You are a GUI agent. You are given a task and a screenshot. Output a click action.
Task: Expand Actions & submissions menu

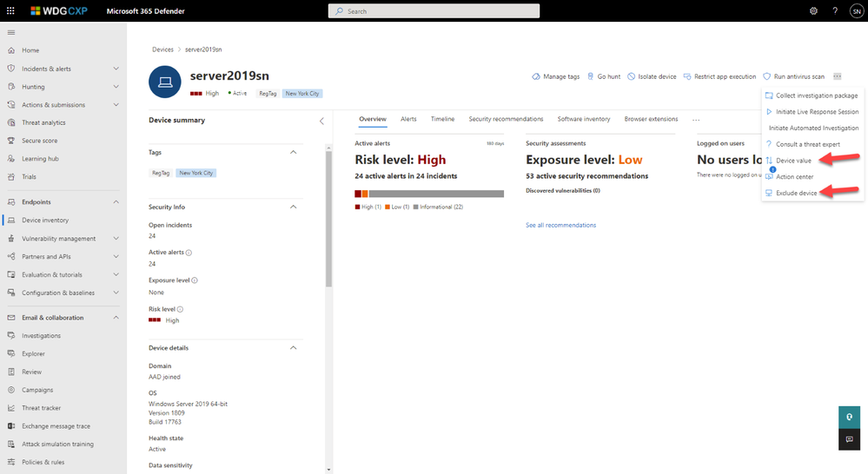tap(116, 104)
